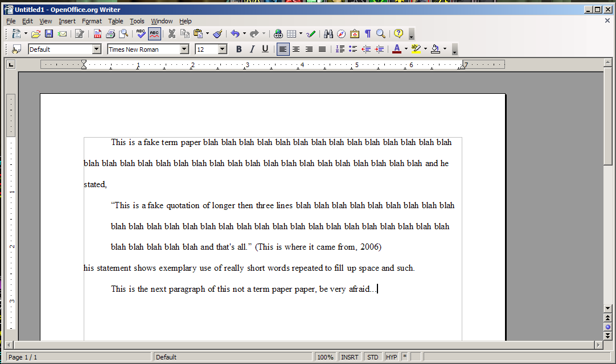This screenshot has height=364, width=616.
Task: Open a file with the Open folder icon
Action: click(x=36, y=34)
